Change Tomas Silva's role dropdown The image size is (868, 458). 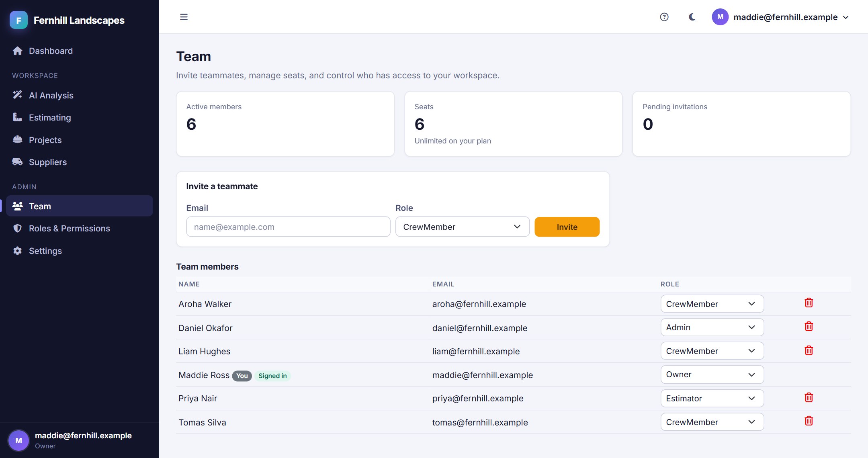click(x=712, y=422)
